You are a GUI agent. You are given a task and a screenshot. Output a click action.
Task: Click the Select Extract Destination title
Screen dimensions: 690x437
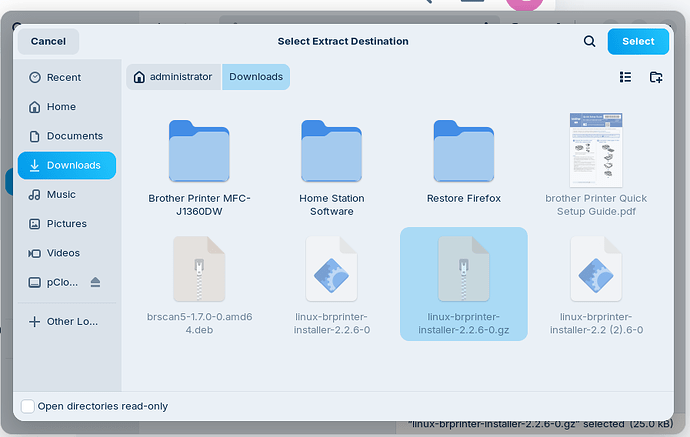(x=343, y=41)
